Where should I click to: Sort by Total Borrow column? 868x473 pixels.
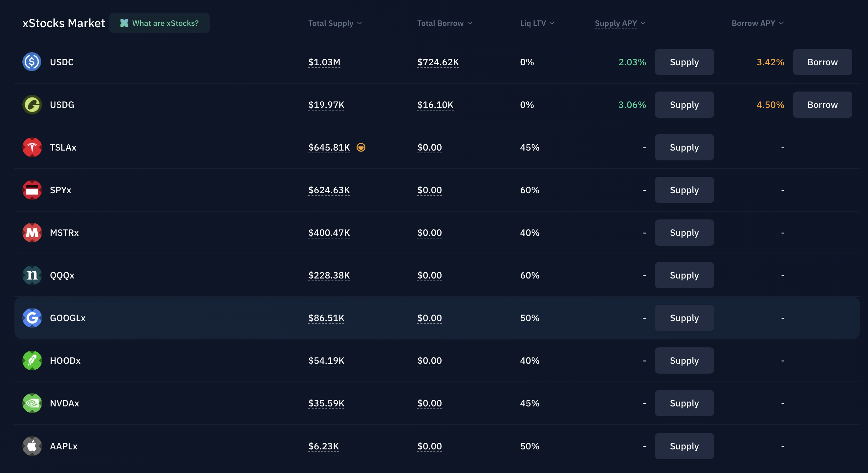click(x=445, y=23)
